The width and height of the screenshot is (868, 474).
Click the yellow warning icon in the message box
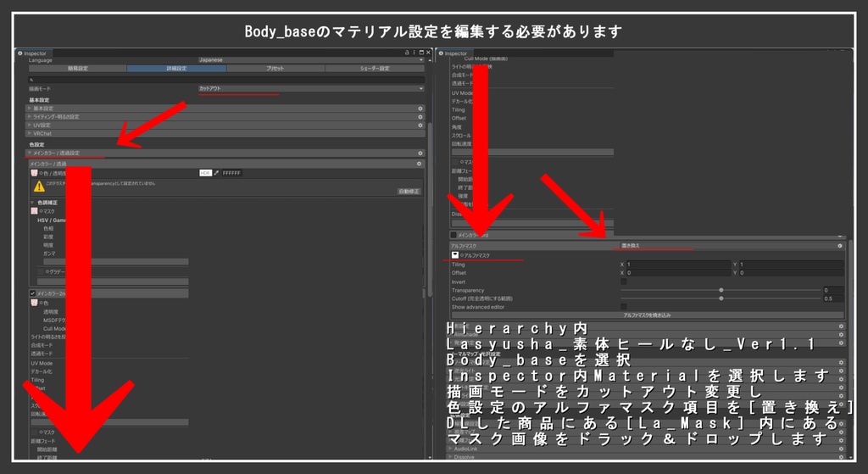(x=39, y=187)
